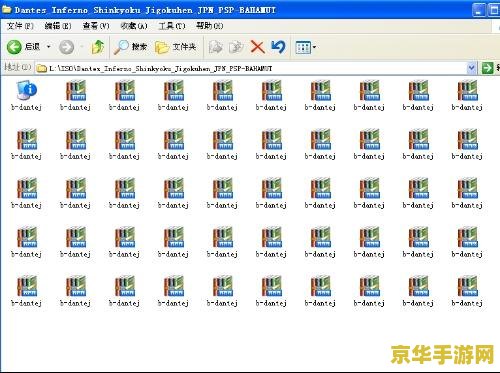Open the 文件(F) menu

coord(20,26)
